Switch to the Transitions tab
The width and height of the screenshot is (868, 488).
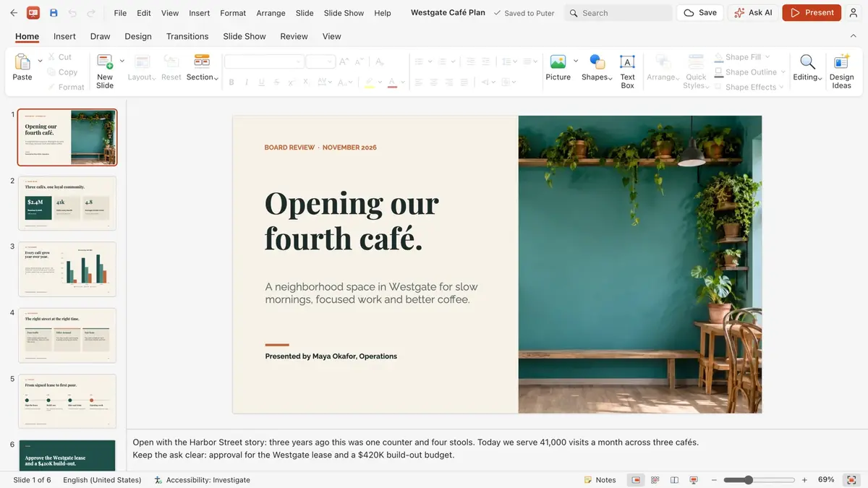(187, 36)
